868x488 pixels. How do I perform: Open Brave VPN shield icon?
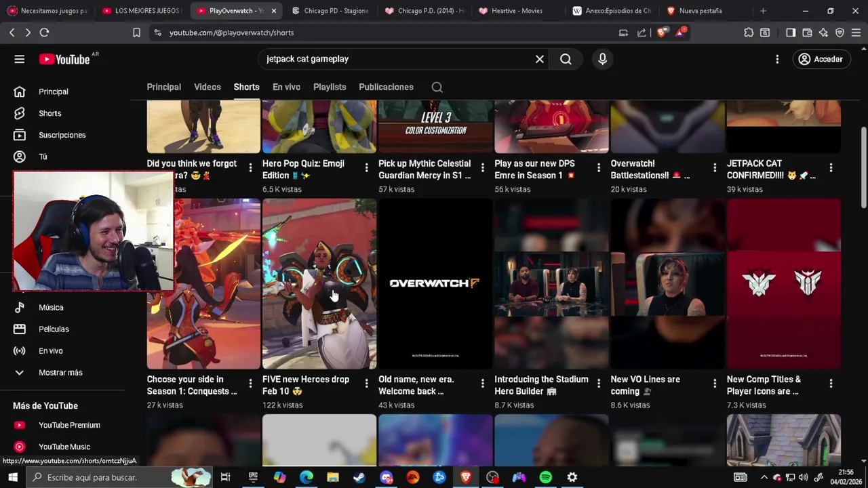840,33
